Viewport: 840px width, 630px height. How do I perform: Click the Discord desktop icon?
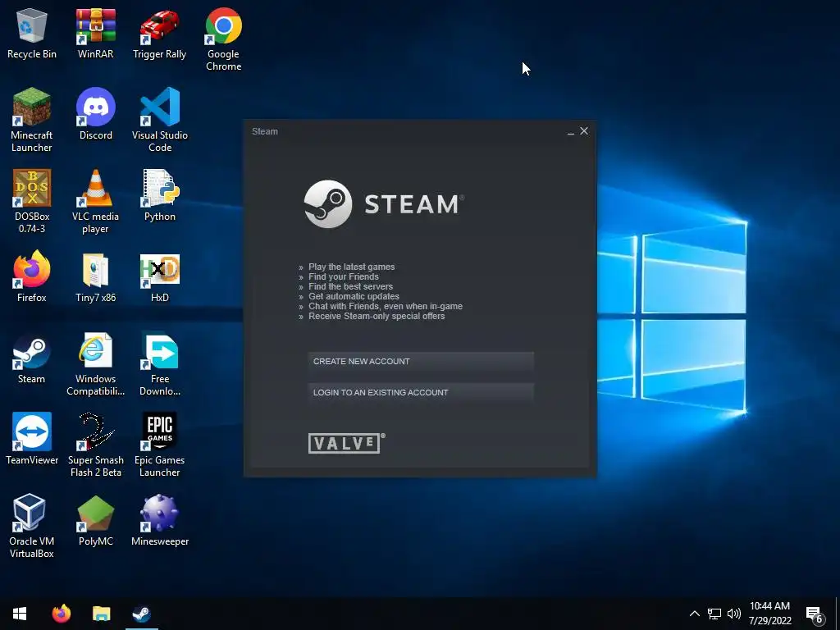95,114
